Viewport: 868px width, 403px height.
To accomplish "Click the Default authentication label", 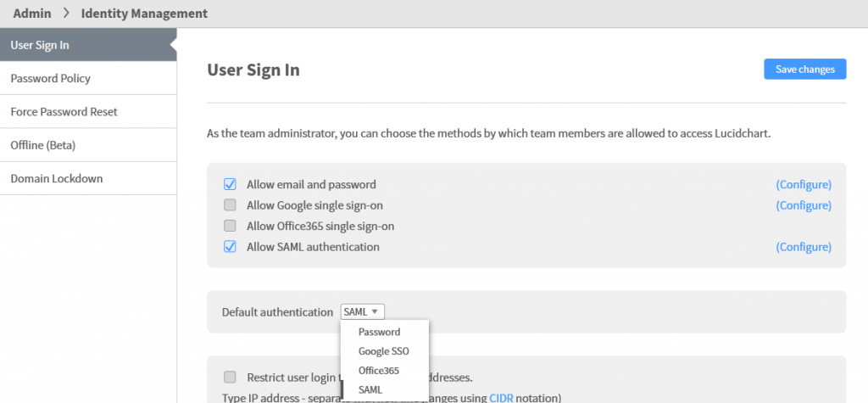I will (277, 312).
